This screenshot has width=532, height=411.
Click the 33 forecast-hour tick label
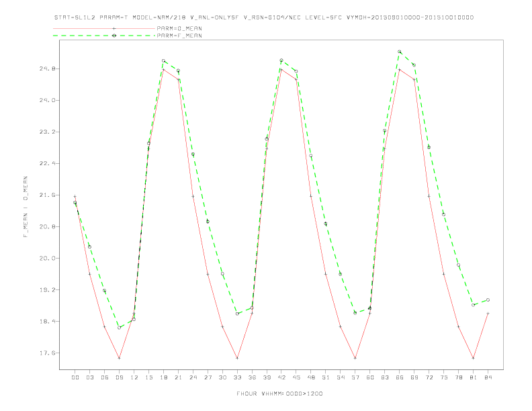(238, 377)
